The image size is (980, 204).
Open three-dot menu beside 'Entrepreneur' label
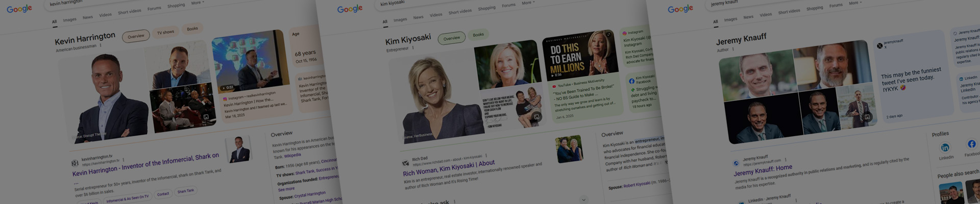coord(413,48)
